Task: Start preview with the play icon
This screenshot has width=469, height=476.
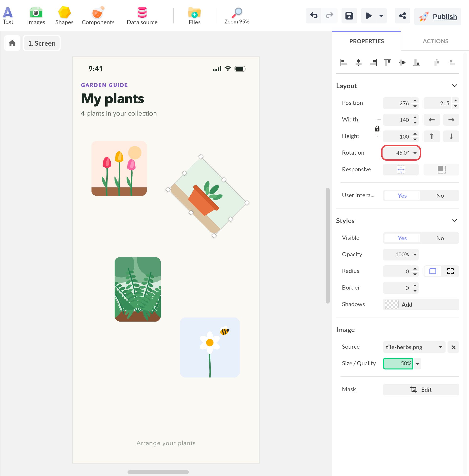Action: tap(369, 16)
